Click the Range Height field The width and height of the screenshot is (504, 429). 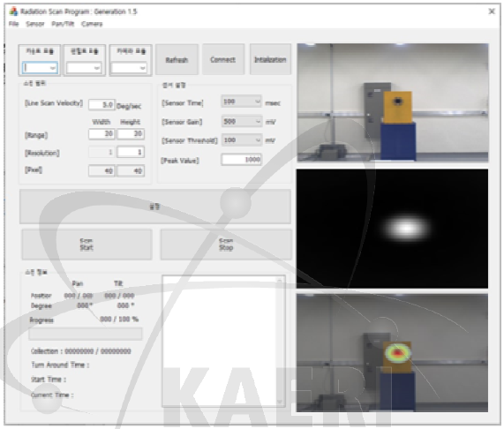tap(130, 133)
